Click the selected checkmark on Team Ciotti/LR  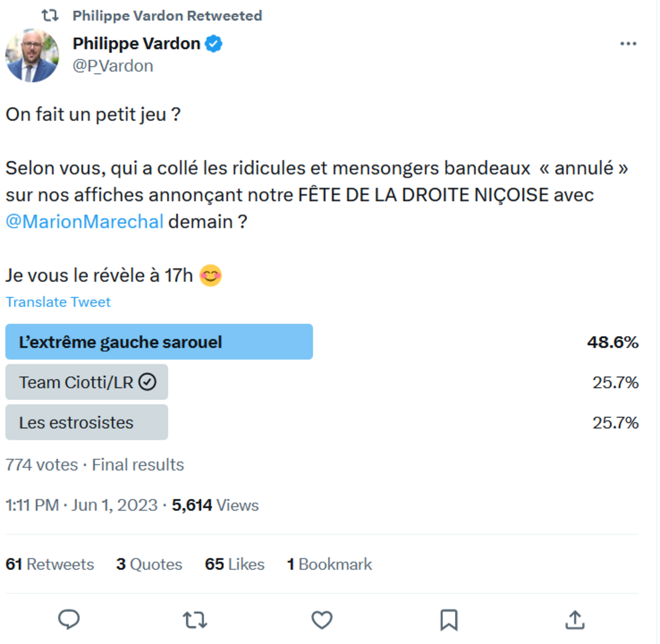tap(147, 382)
